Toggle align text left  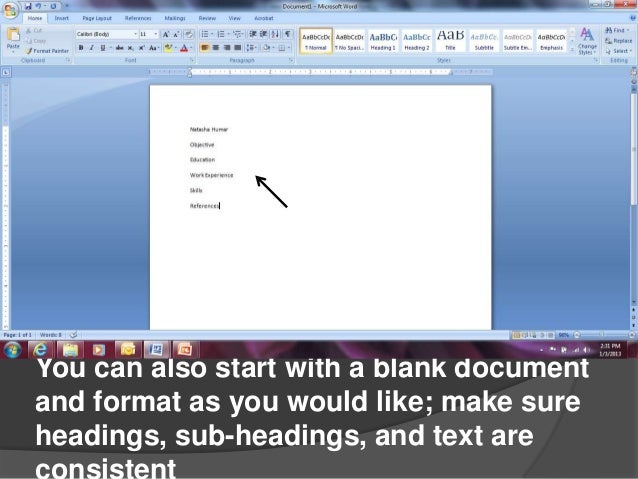click(x=203, y=46)
